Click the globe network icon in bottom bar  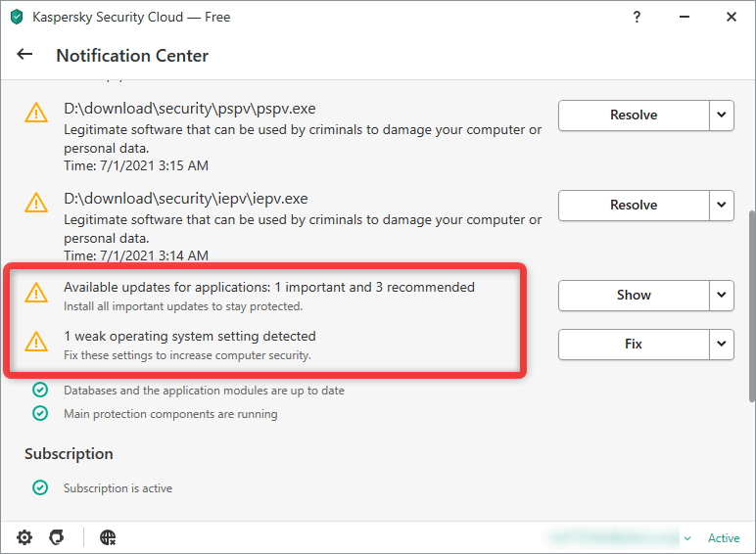tap(108, 537)
